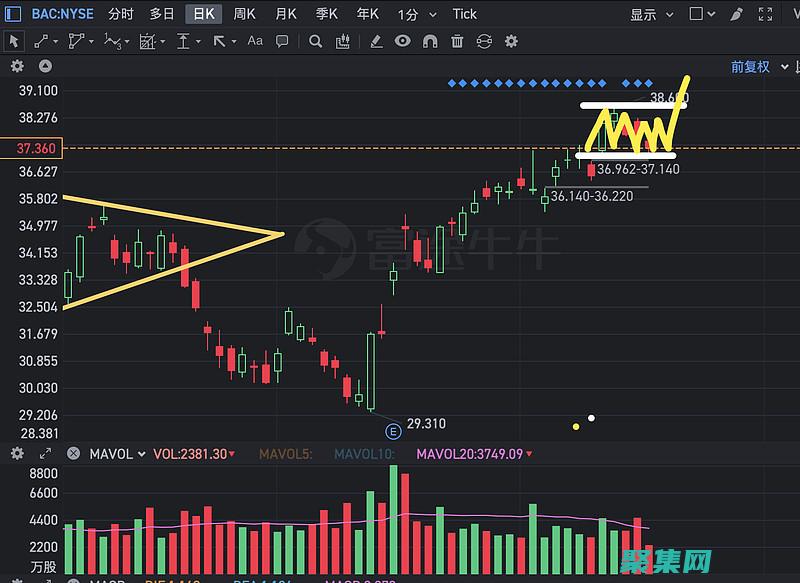Screen dimensions: 800x583
Task: Click the paint brush color tool icon
Action: [x=736, y=14]
